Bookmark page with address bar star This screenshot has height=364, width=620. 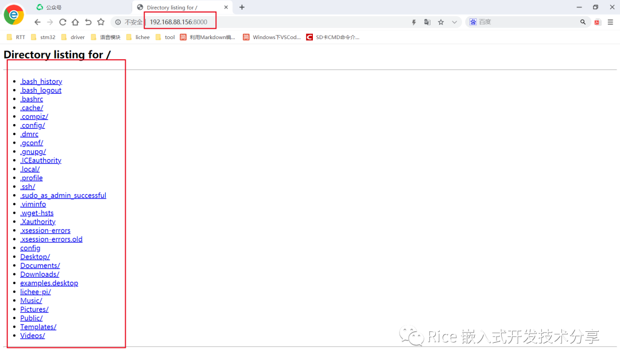click(x=441, y=22)
